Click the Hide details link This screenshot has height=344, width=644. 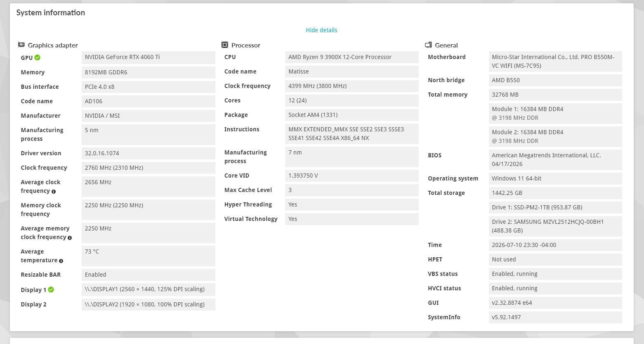321,30
